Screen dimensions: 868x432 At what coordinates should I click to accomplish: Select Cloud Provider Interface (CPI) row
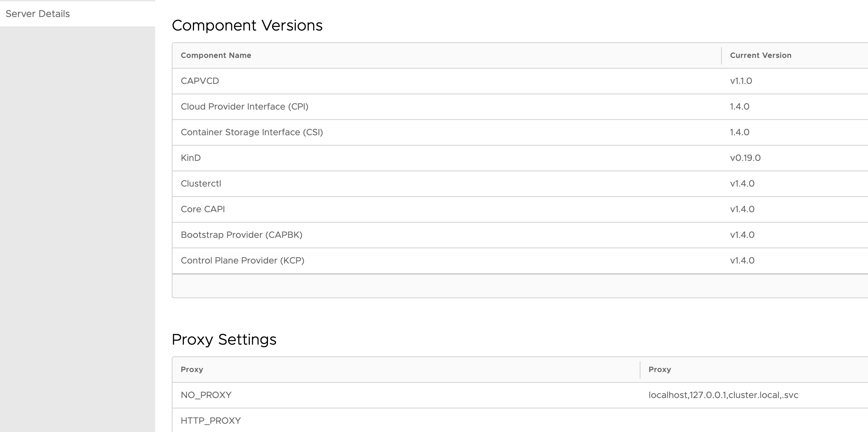pyautogui.click(x=244, y=107)
